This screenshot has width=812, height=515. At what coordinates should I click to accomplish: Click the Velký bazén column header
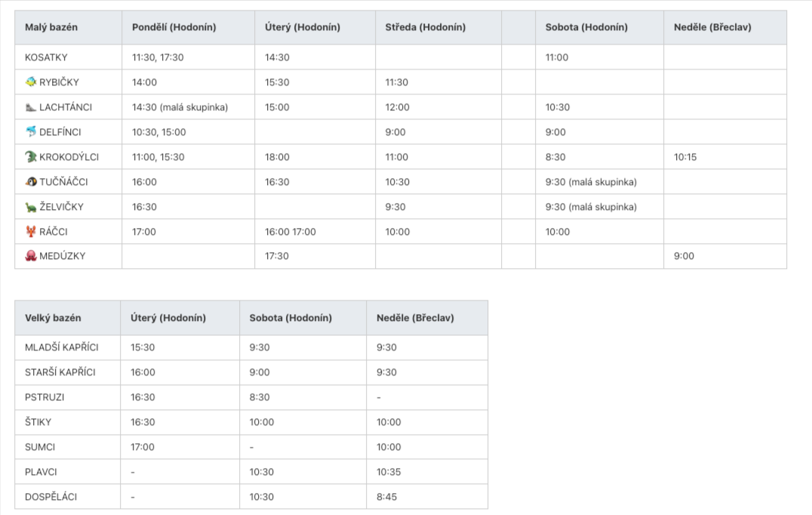click(x=53, y=318)
